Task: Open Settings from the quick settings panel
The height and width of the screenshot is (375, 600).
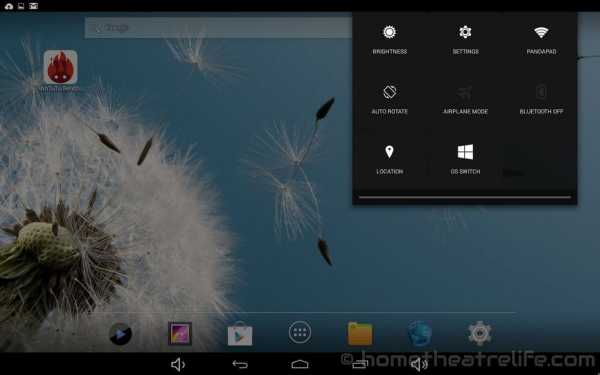Action: [x=465, y=40]
